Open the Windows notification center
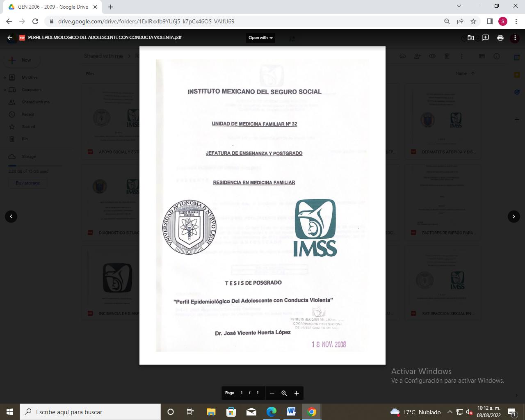525x420 pixels. (512, 412)
